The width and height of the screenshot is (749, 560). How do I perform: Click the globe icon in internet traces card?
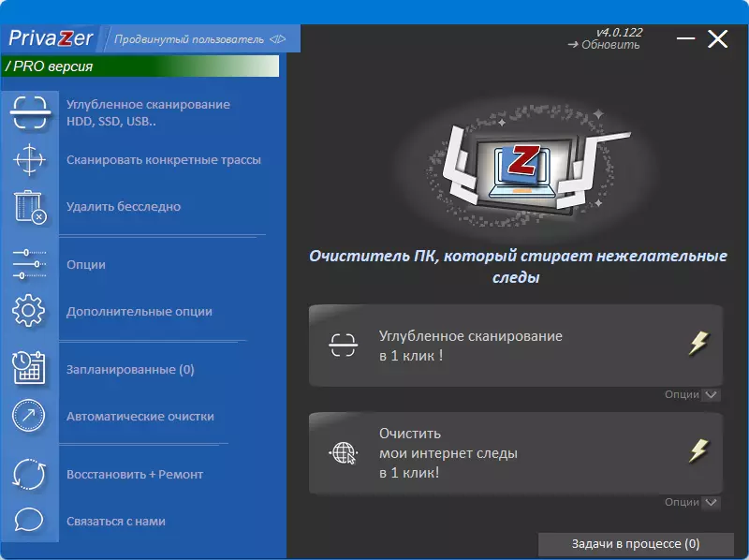pyautogui.click(x=343, y=453)
